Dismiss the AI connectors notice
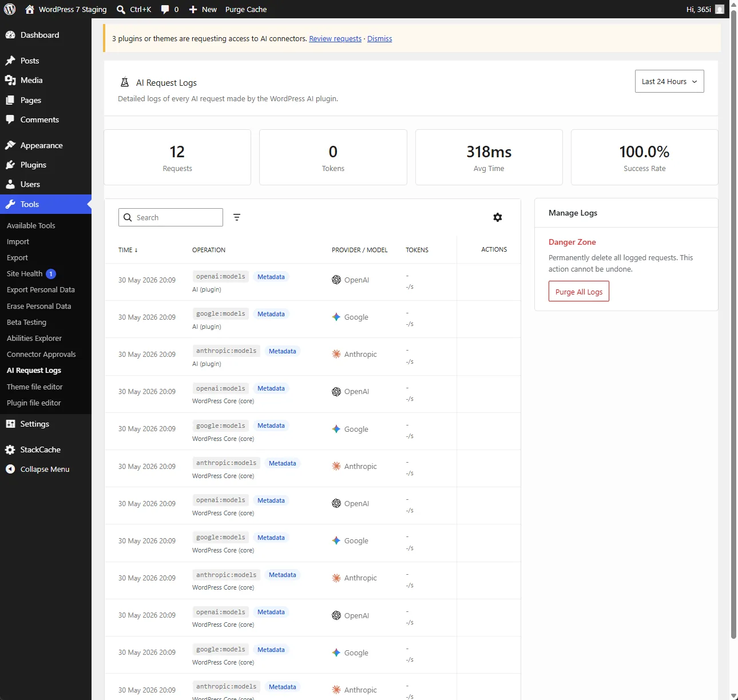Screen dimensions: 738x700 pyautogui.click(x=379, y=38)
